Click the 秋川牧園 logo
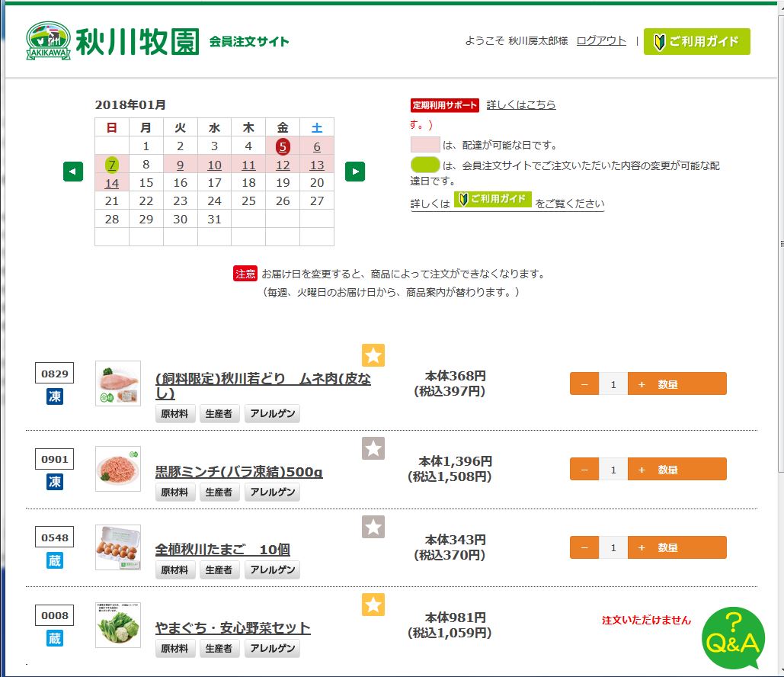Image resolution: width=784 pixels, height=677 pixels. [x=113, y=41]
